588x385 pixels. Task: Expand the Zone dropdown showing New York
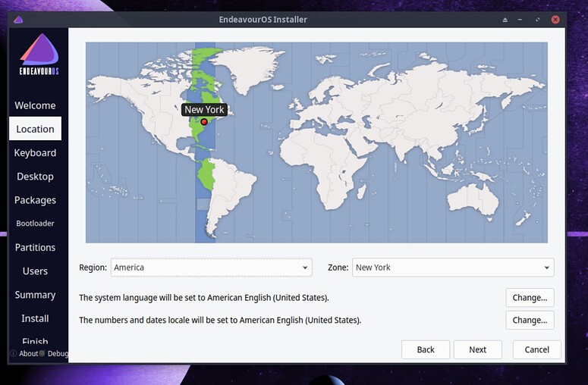(x=452, y=268)
